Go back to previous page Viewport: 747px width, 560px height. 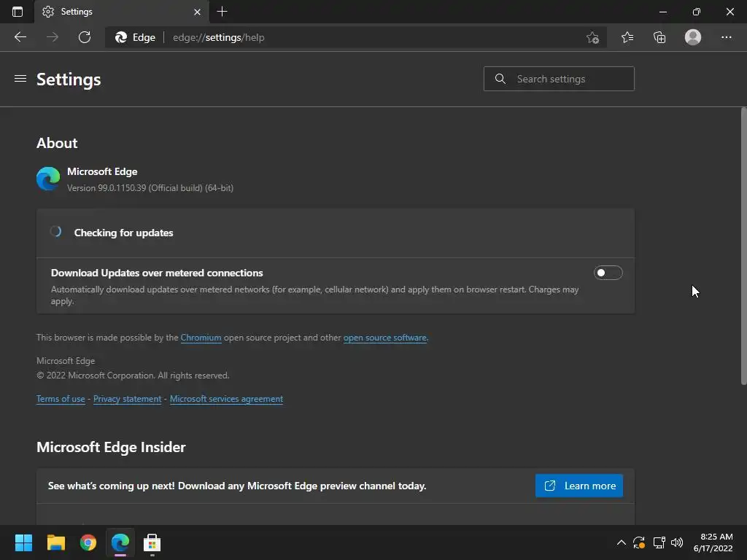pos(20,37)
